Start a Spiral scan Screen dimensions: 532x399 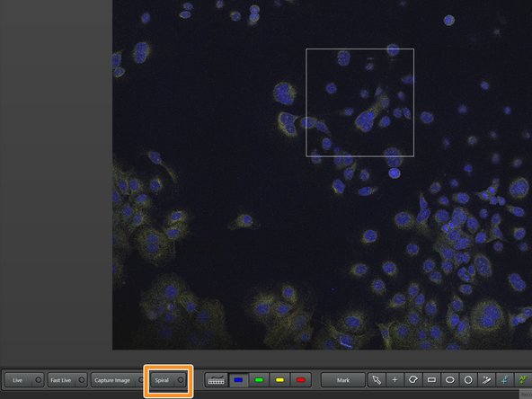coord(169,380)
